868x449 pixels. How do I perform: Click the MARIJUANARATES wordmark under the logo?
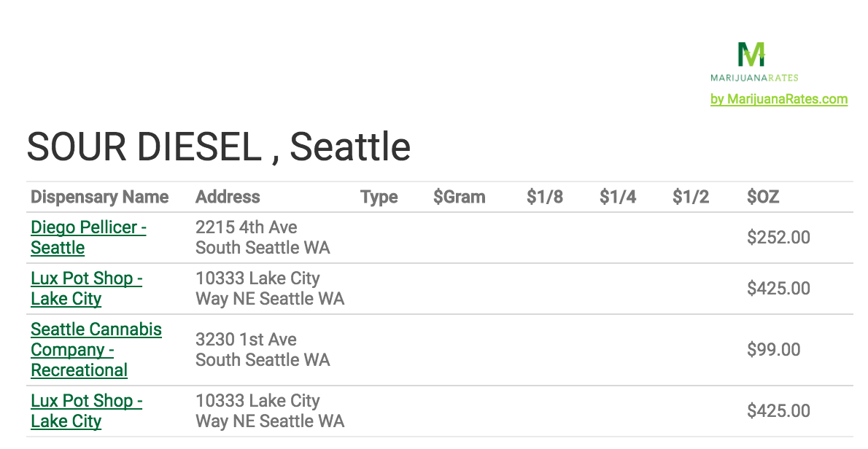click(x=754, y=78)
